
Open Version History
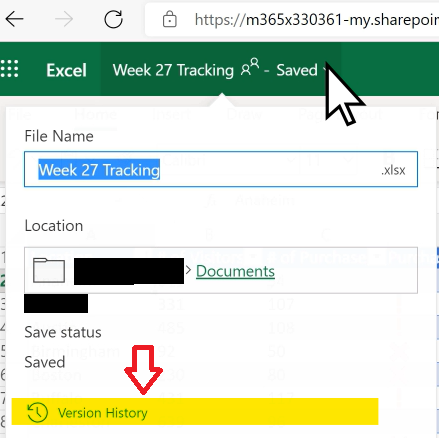click(x=195, y=412)
